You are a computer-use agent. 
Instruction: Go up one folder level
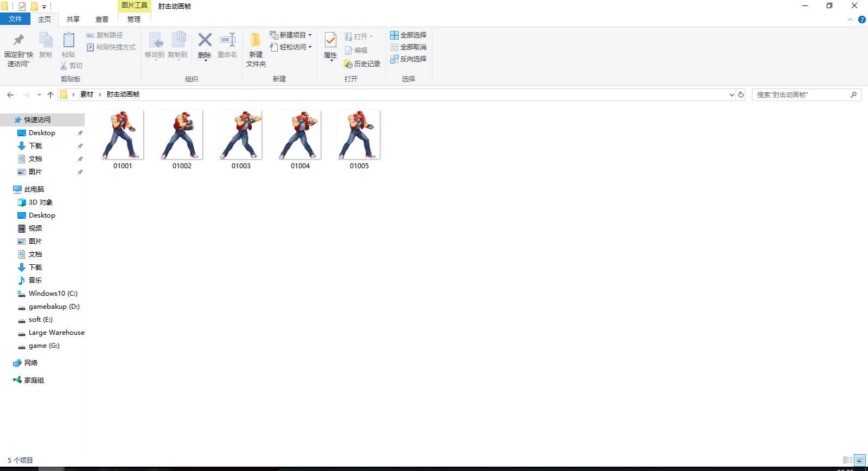(50, 94)
